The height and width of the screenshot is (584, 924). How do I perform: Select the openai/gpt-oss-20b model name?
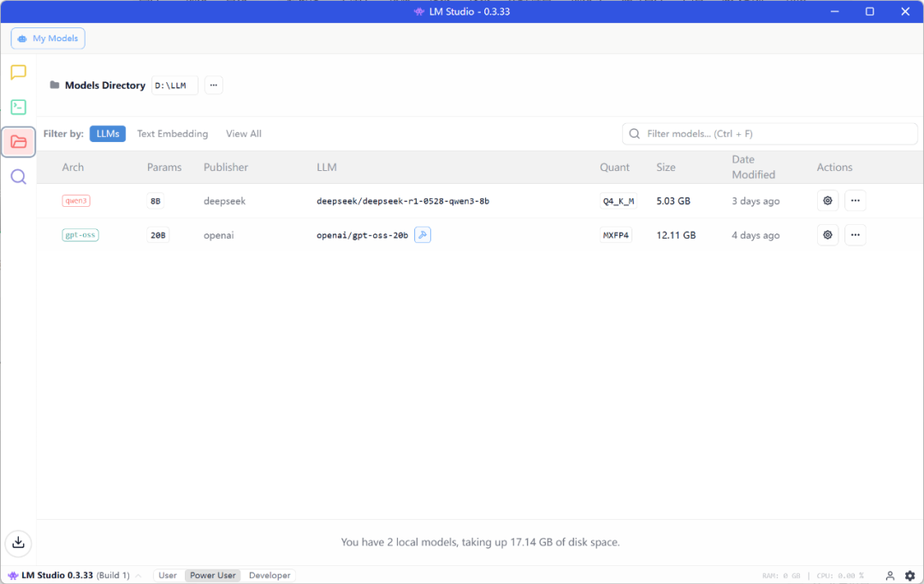coord(362,235)
